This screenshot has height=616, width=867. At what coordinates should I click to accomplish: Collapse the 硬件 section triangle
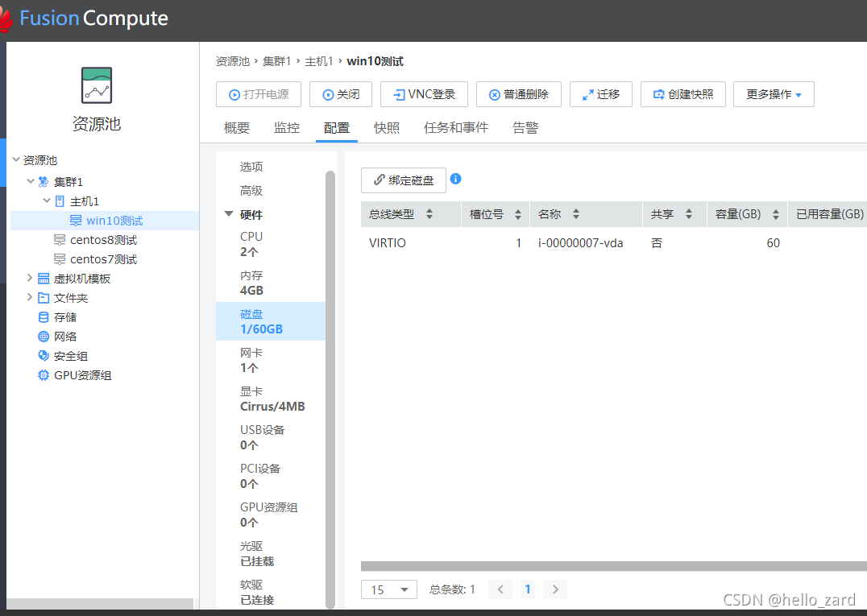[x=228, y=214]
